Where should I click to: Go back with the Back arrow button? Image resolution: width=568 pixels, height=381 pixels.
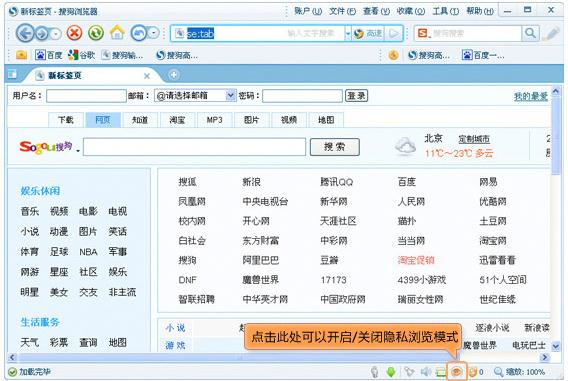click(25, 34)
